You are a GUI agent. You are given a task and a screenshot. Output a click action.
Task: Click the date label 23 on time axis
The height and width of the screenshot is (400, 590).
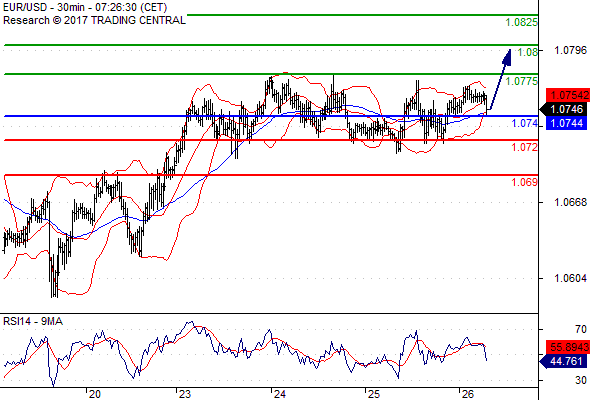click(184, 394)
